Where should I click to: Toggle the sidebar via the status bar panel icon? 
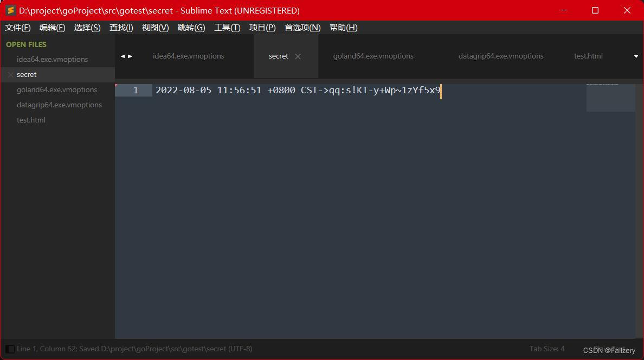(x=10, y=349)
